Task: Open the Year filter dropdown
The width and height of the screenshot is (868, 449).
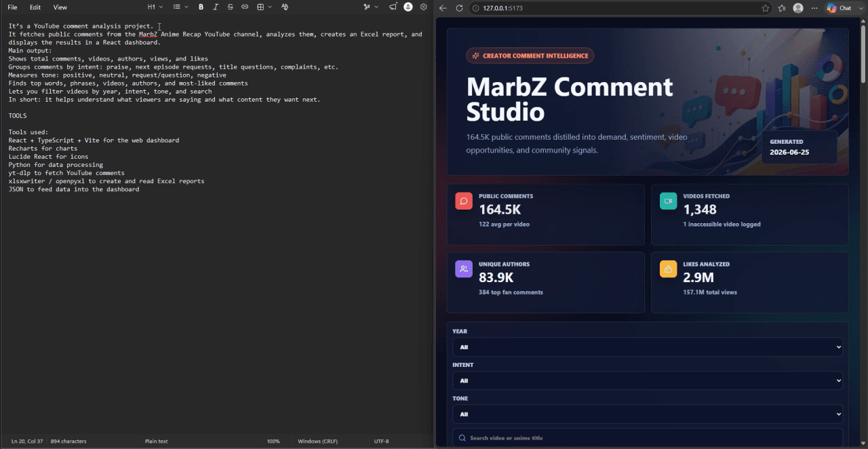Action: 648,347
